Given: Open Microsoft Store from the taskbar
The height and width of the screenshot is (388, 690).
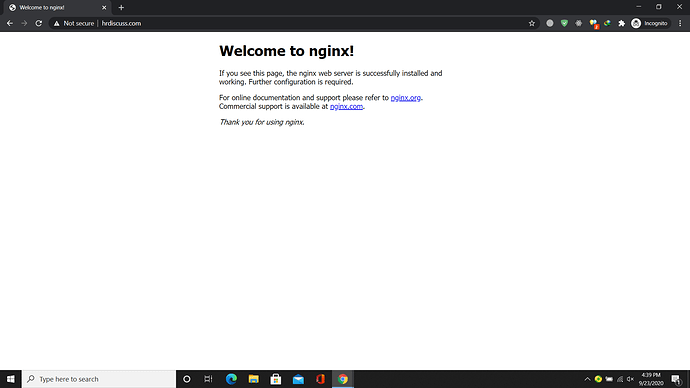Looking at the screenshot, I should (276, 379).
